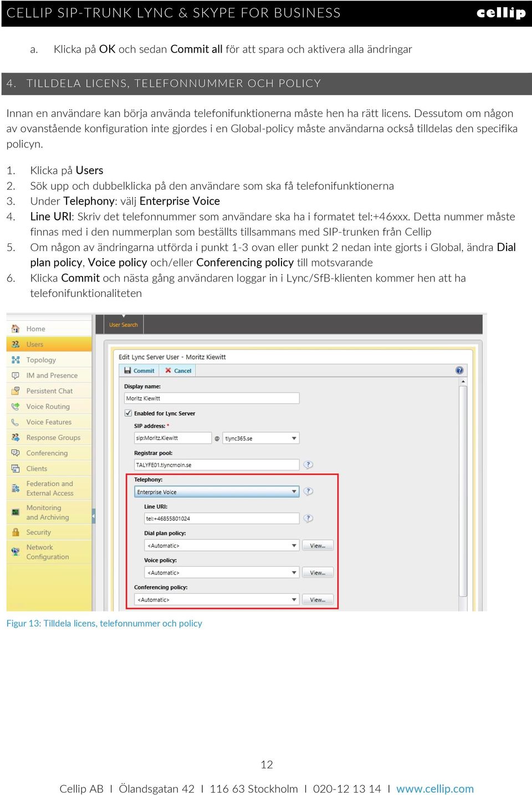Expand the Dial plan policy dropdown
The height and width of the screenshot is (795, 532).
(x=222, y=546)
